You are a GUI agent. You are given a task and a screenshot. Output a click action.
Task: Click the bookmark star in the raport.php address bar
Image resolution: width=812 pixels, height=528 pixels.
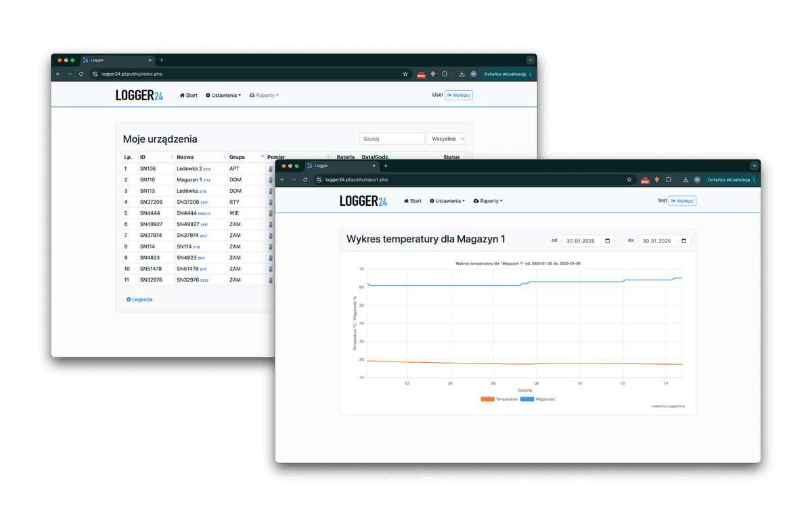pyautogui.click(x=629, y=179)
